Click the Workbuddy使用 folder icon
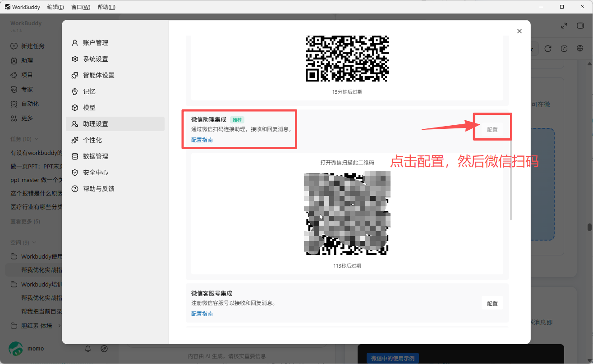 pos(14,256)
